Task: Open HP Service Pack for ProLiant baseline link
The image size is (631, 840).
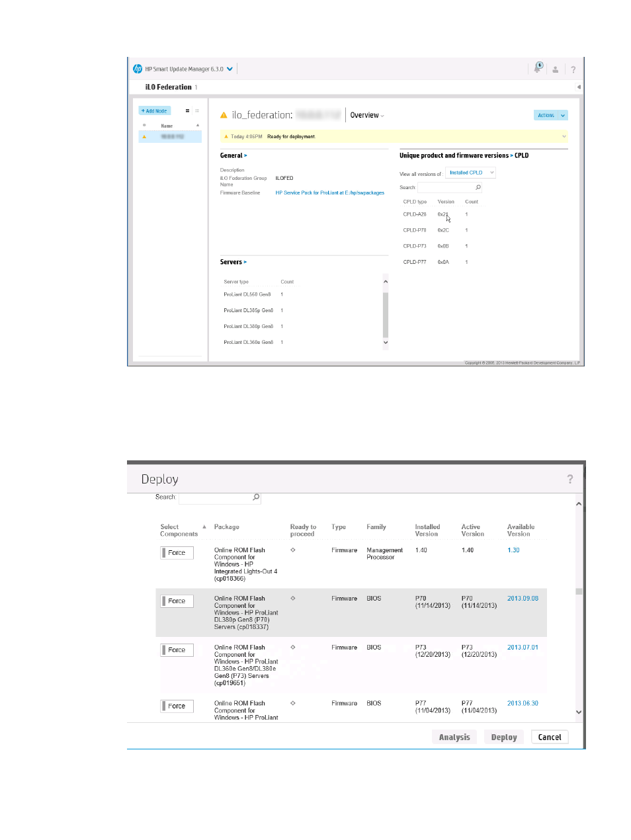Action: click(330, 193)
